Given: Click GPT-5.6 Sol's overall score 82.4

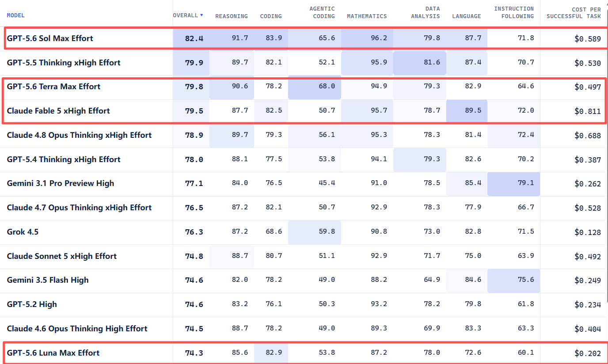Looking at the screenshot, I should [x=194, y=38].
